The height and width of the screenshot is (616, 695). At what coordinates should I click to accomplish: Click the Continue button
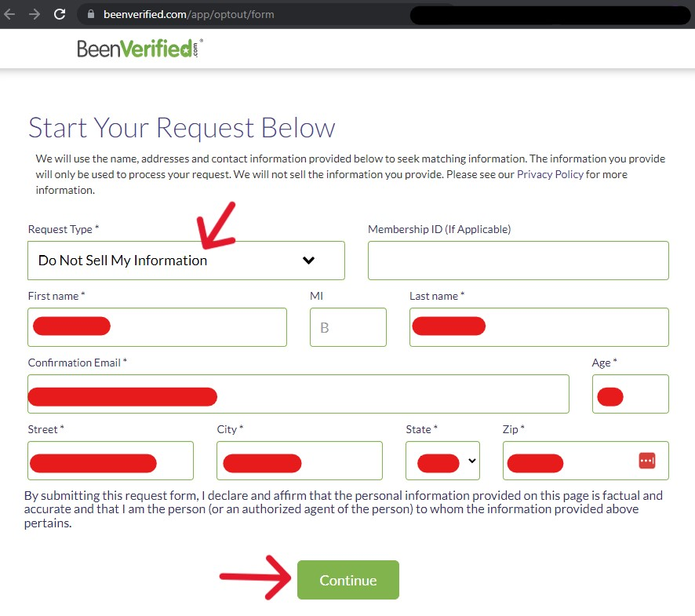pos(348,580)
